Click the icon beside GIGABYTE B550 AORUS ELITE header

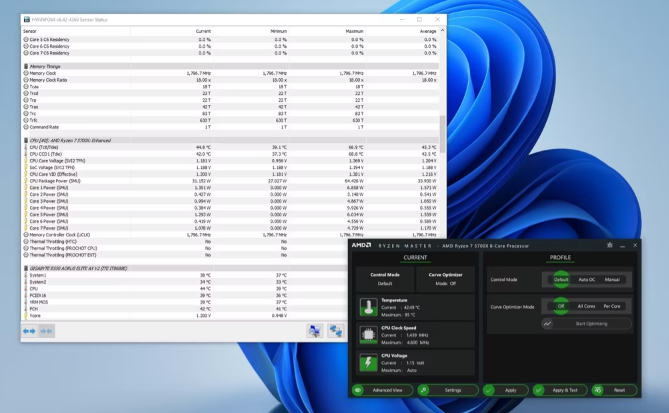coord(26,268)
